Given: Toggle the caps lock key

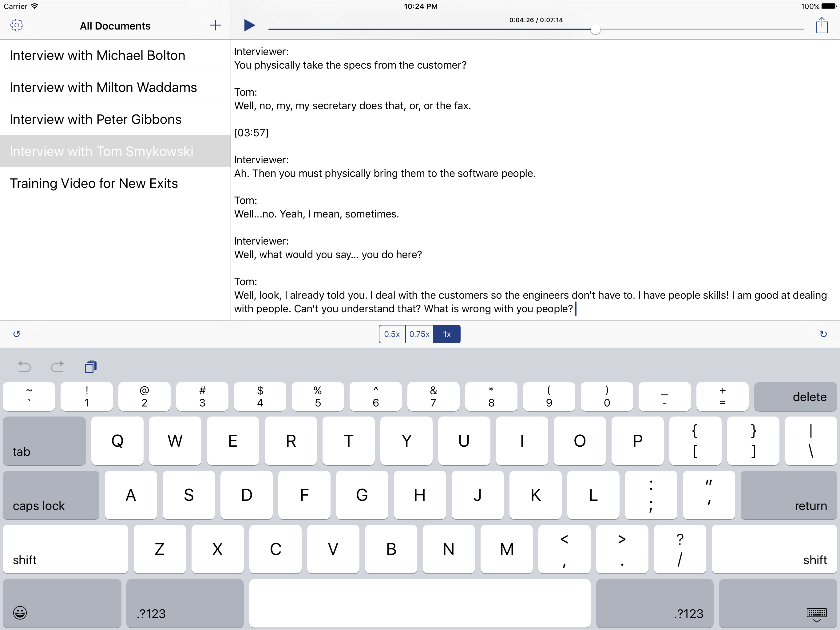Looking at the screenshot, I should (51, 495).
